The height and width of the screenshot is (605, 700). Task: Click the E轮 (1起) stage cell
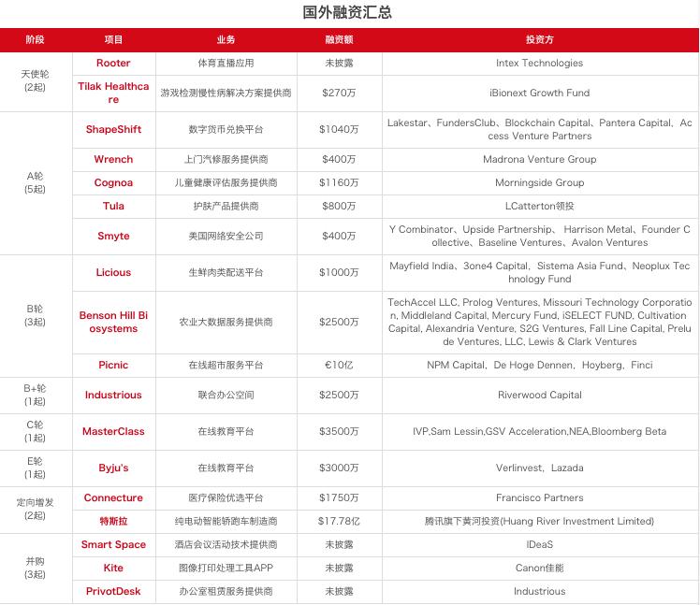coord(35,468)
